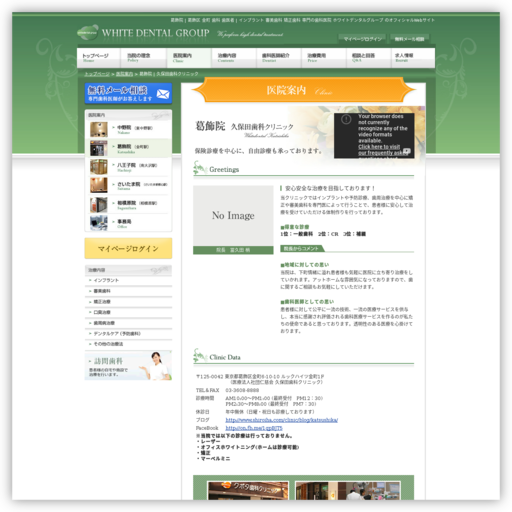Open the Price (治療費用) nav tab

[x=324, y=58]
